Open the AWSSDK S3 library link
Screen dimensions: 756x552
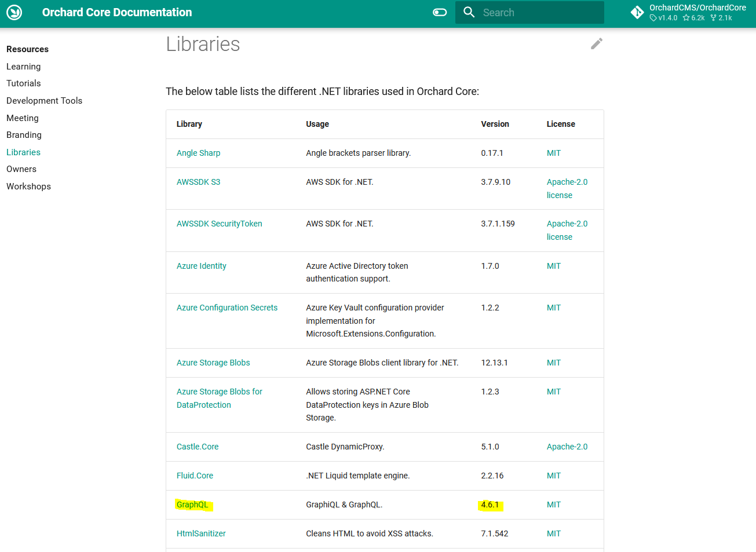199,182
